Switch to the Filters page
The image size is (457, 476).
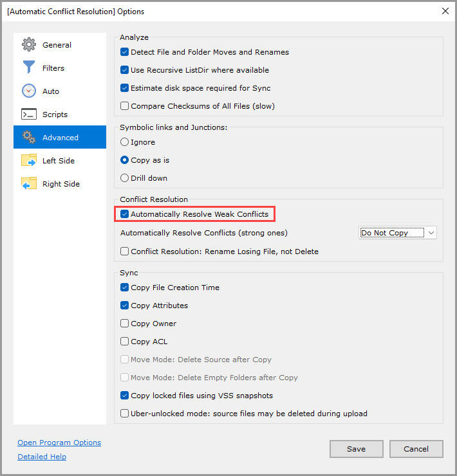point(60,68)
